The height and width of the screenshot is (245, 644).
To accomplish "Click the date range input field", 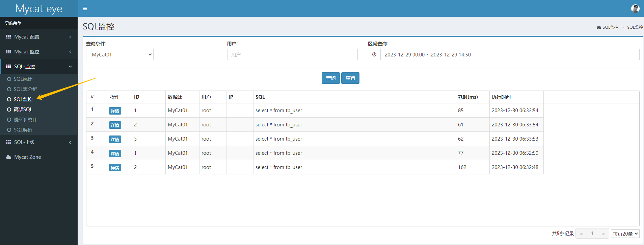I will point(510,54).
